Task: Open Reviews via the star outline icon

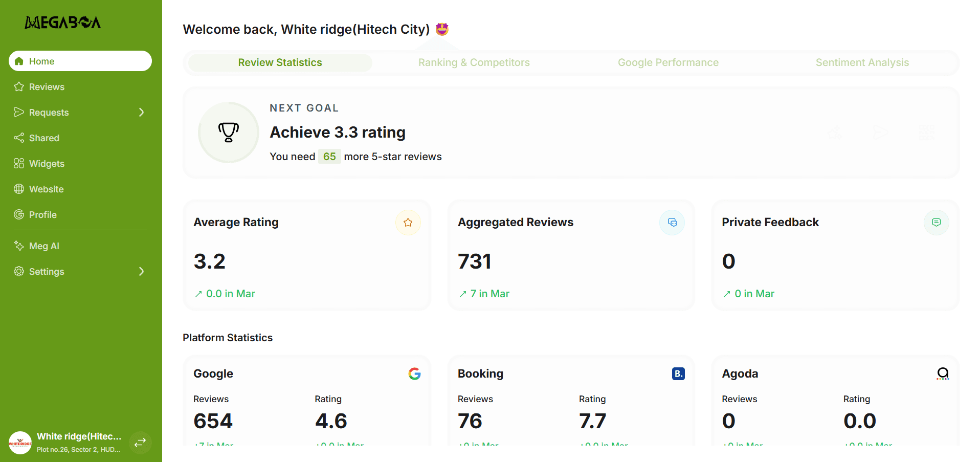Action: tap(19, 86)
